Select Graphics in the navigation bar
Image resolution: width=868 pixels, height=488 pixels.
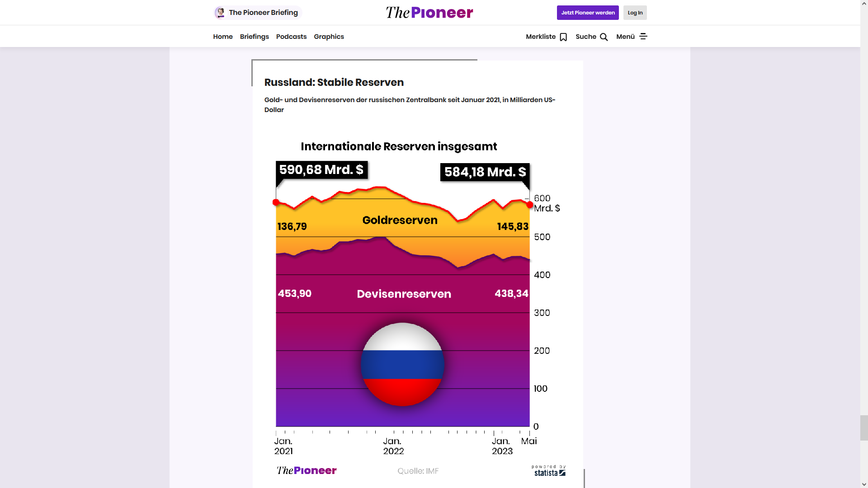click(x=329, y=37)
